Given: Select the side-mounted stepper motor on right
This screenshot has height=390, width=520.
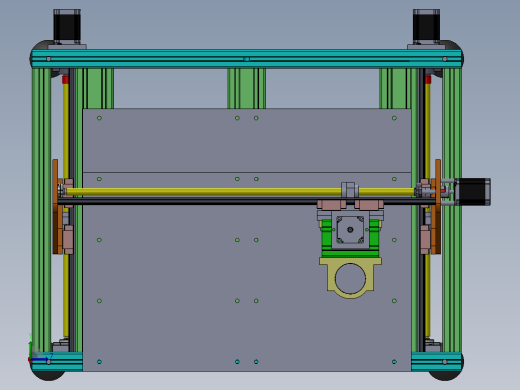Looking at the screenshot, I should pos(473,192).
